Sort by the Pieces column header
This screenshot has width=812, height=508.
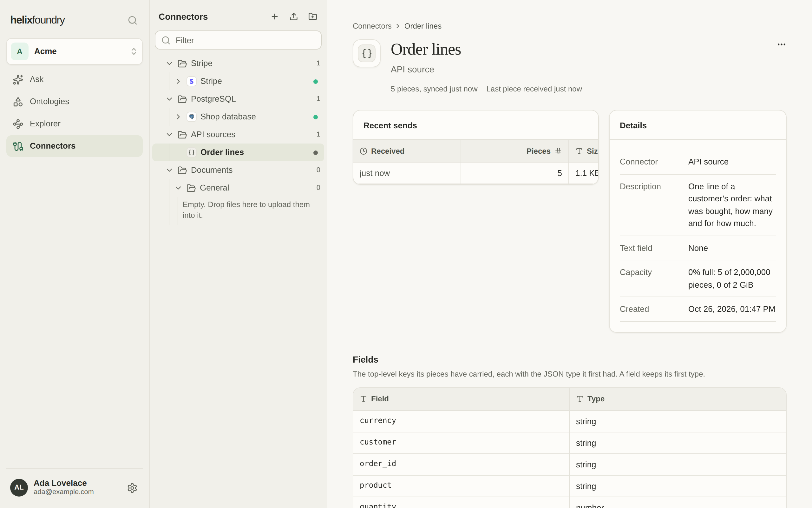pyautogui.click(x=515, y=151)
